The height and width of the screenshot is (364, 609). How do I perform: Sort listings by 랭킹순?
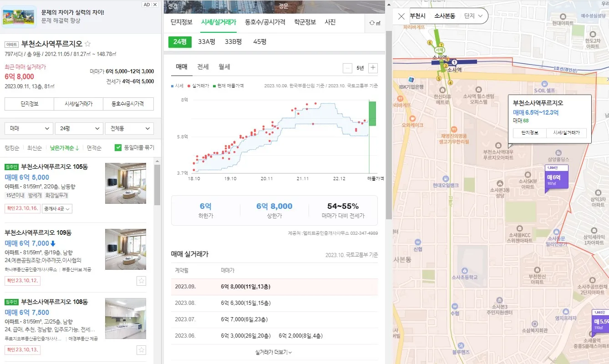coord(12,148)
